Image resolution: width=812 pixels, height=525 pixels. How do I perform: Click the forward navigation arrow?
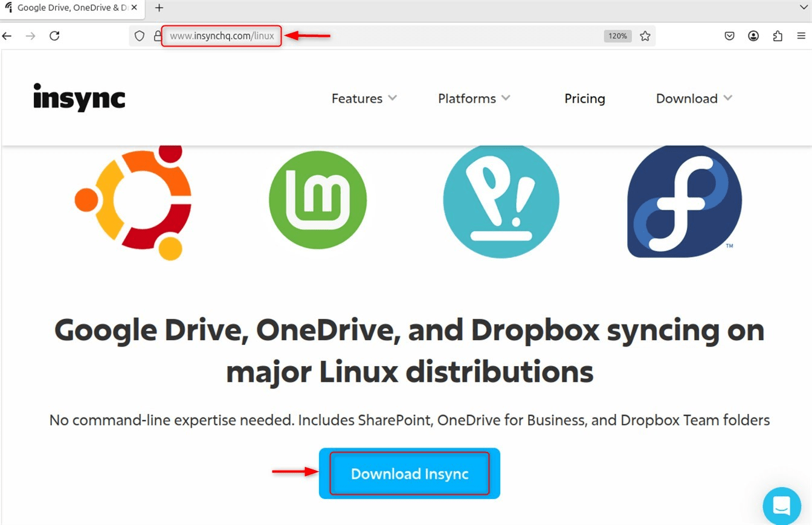[30, 36]
